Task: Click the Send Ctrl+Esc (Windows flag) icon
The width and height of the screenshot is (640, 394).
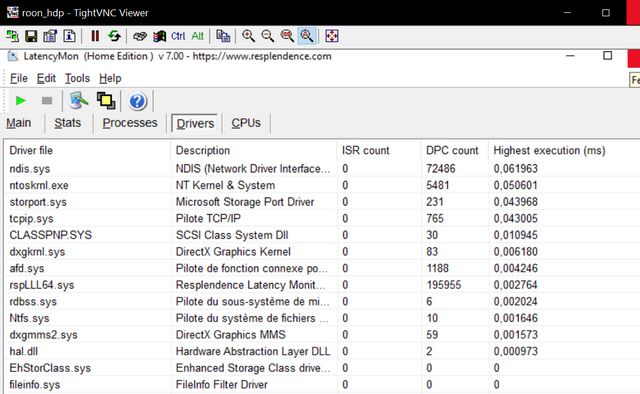Action: point(159,36)
